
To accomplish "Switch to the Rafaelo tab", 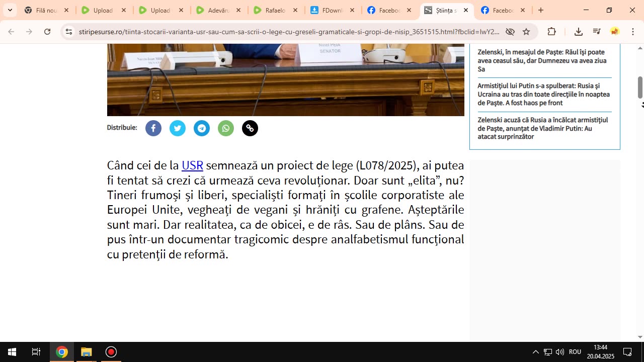I will pyautogui.click(x=276, y=10).
